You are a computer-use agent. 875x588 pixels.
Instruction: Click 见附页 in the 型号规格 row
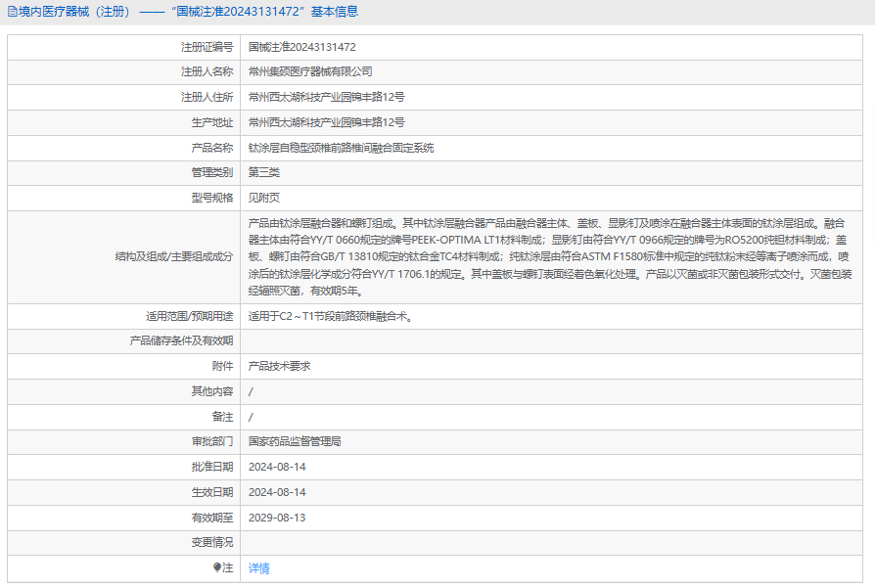click(x=263, y=199)
